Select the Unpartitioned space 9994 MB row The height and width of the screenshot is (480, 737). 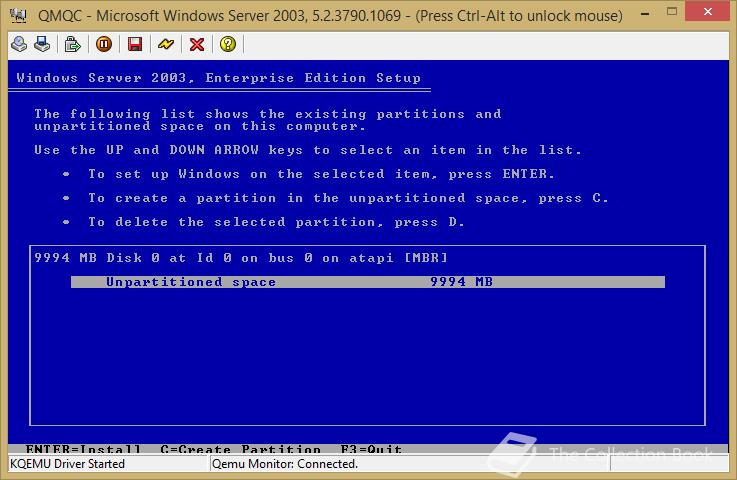[368, 282]
